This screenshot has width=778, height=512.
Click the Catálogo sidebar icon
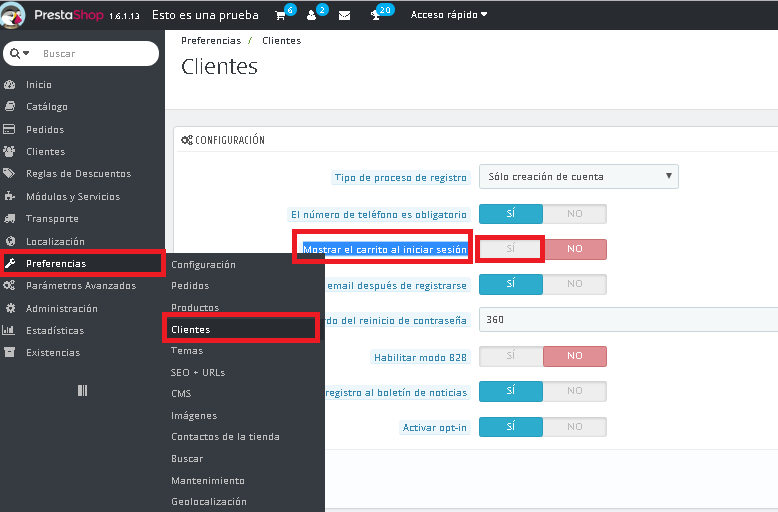point(10,107)
